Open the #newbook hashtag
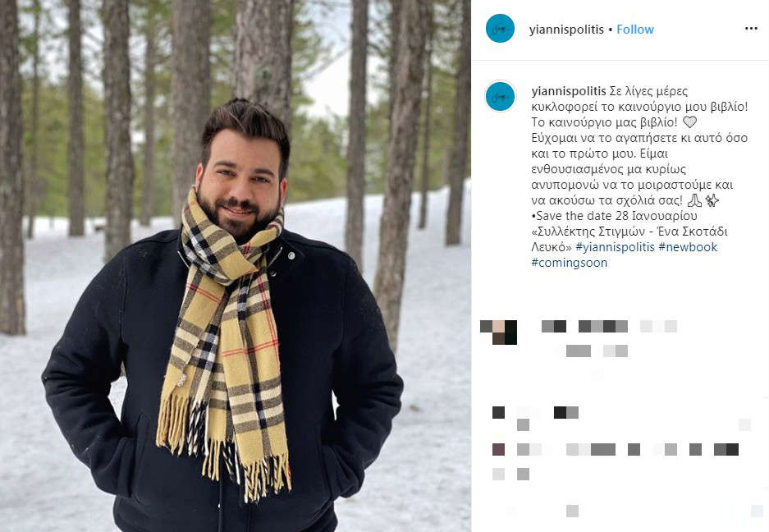Image resolution: width=769 pixels, height=532 pixels. [688, 247]
